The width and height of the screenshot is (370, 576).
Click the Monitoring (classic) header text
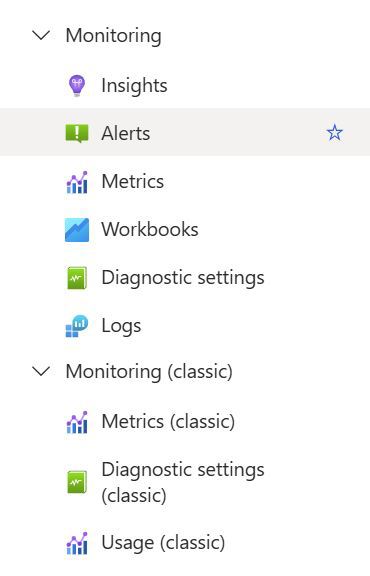149,371
